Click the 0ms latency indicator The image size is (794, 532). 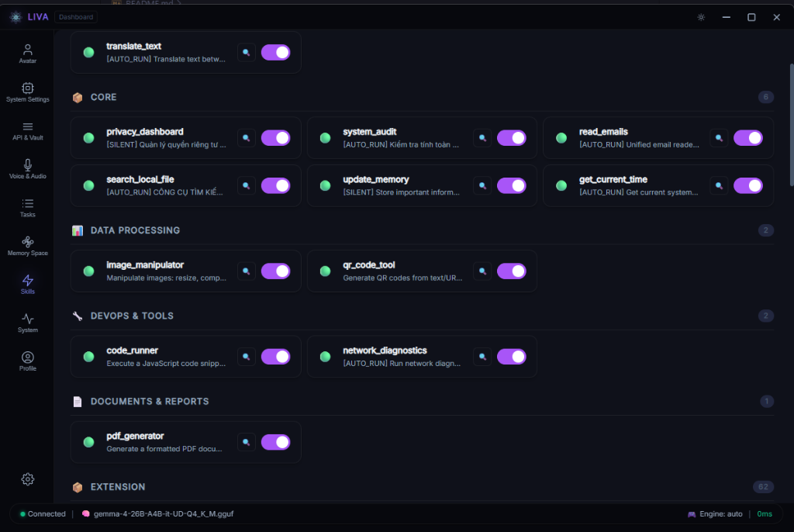point(764,513)
